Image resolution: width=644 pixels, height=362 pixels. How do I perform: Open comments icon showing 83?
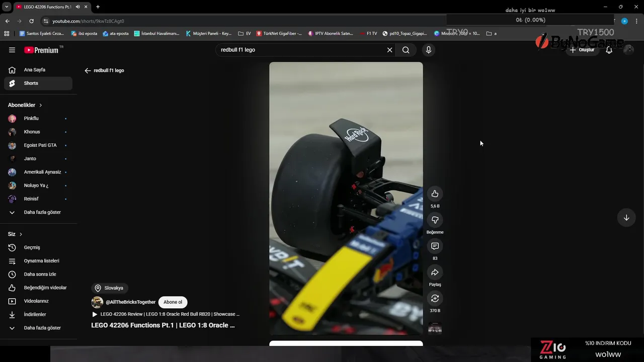[x=435, y=246]
